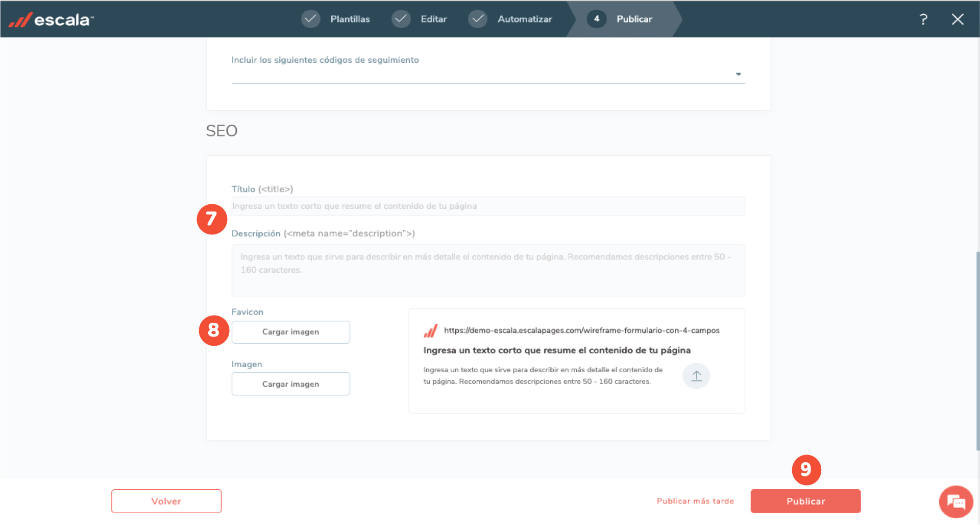
Task: Click Cargar imagen under Favicon
Action: click(290, 332)
